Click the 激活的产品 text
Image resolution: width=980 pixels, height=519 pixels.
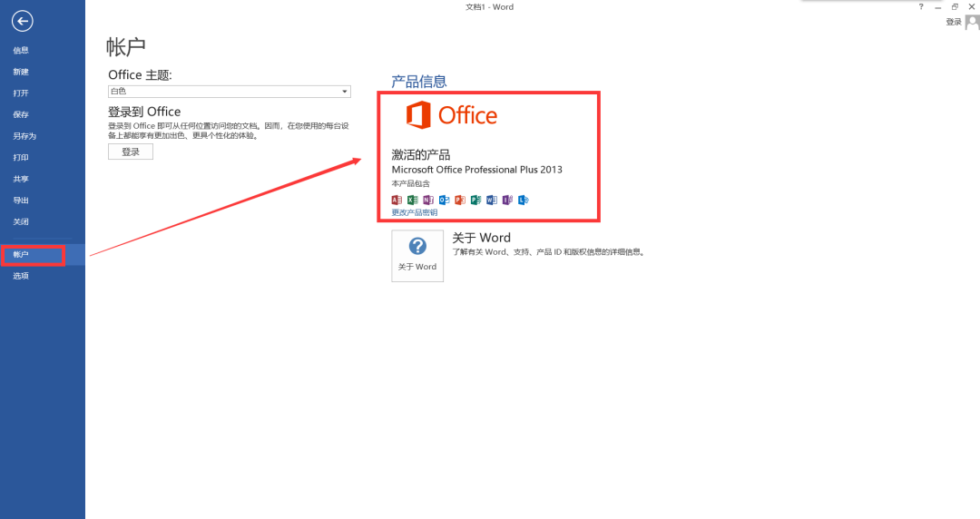pos(421,154)
